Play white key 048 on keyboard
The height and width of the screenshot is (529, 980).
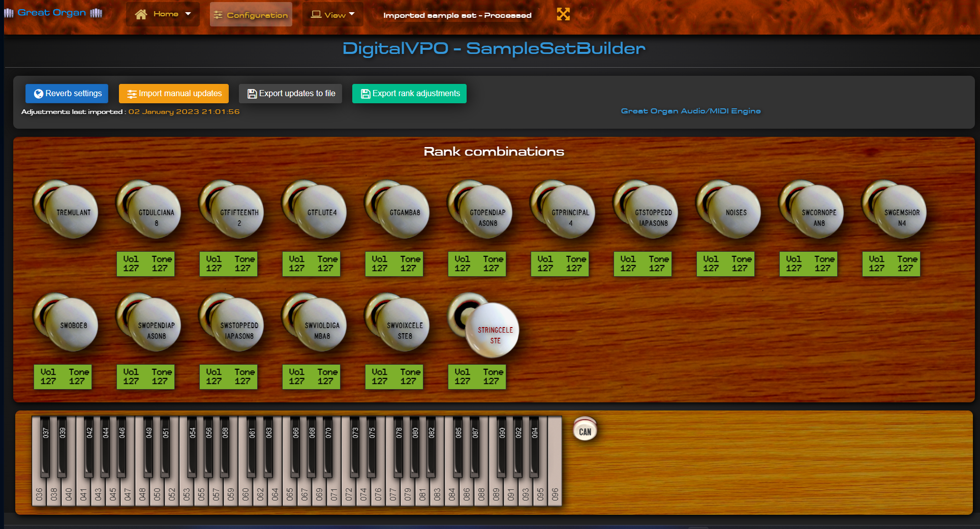click(x=142, y=492)
